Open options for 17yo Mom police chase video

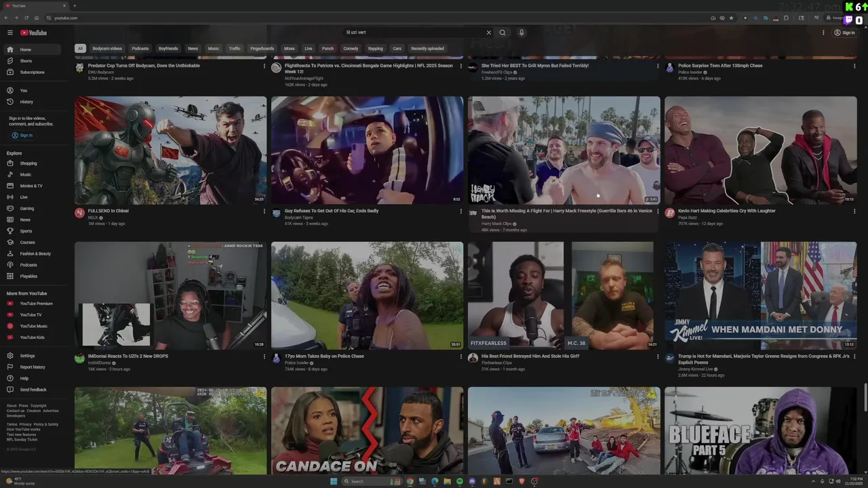pyautogui.click(x=461, y=357)
